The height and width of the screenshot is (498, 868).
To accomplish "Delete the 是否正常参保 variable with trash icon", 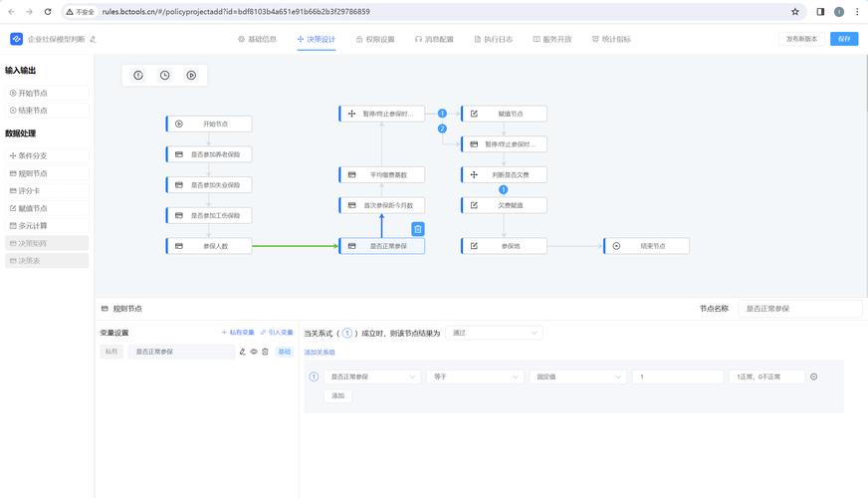I will click(265, 352).
